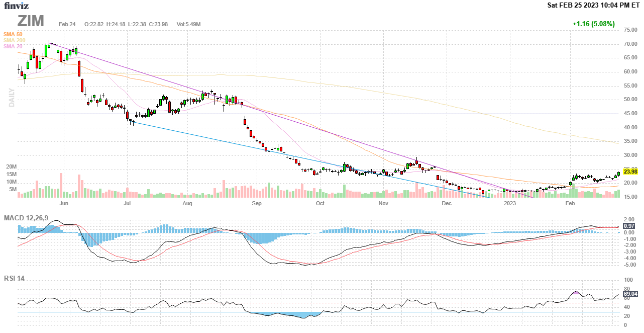
Task: Click the Feb 24 date label
Action: tap(67, 24)
